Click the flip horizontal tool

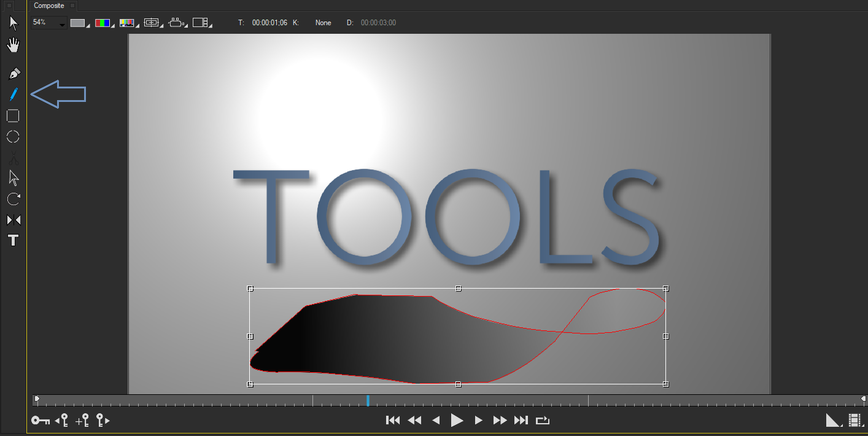13,219
